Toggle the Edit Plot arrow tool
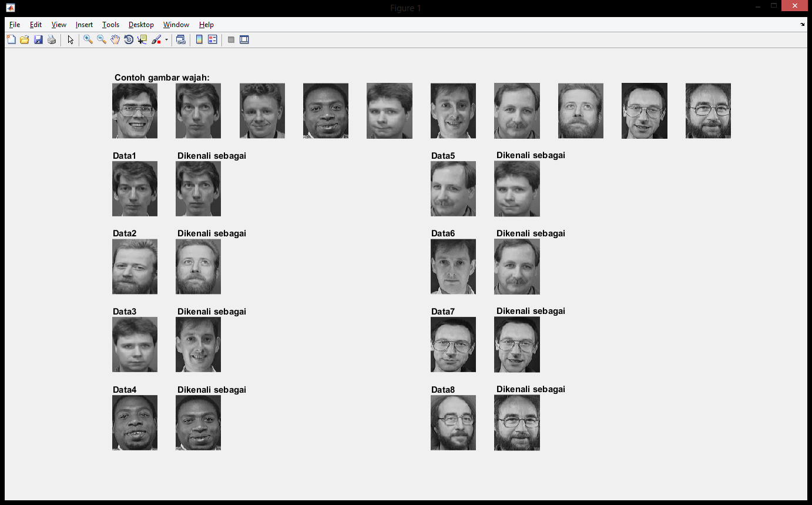Screen dimensions: 812x505 [71, 40]
